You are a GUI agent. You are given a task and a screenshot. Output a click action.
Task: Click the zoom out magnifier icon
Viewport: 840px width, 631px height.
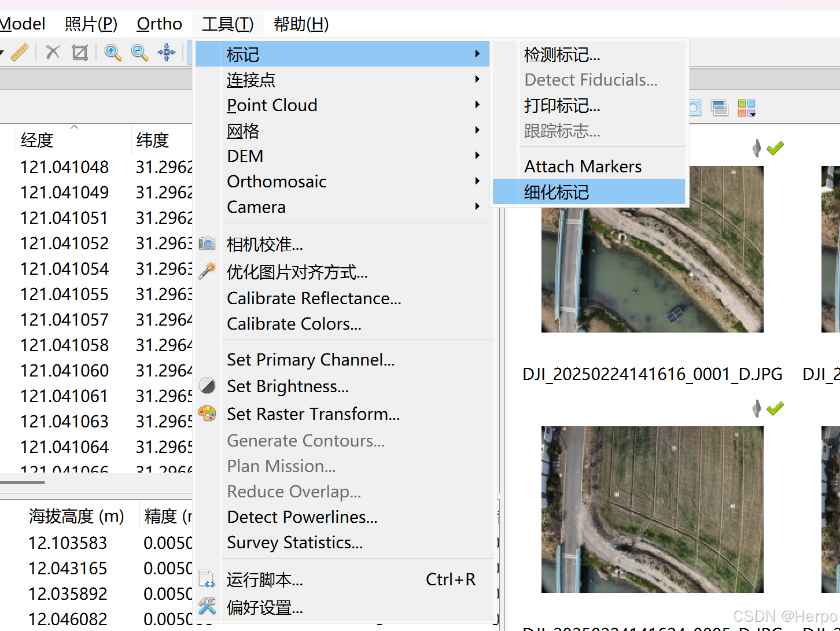click(x=139, y=52)
